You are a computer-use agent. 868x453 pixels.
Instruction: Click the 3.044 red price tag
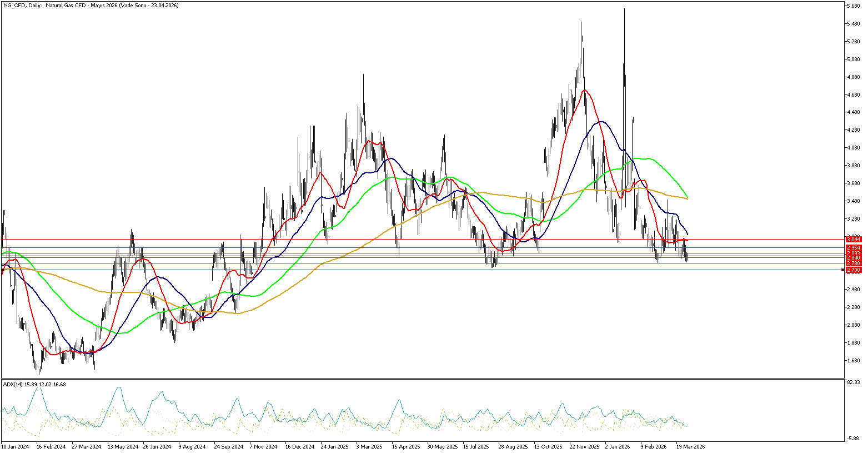pos(853,240)
